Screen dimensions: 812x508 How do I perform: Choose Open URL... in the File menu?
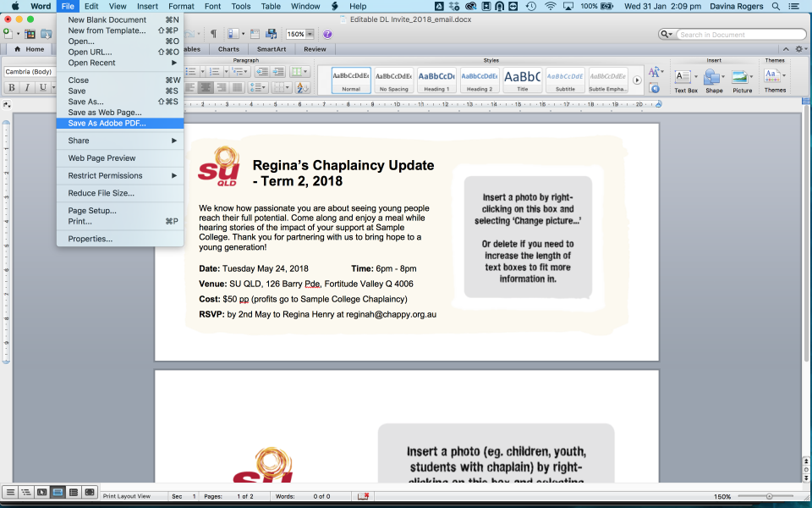pos(119,52)
